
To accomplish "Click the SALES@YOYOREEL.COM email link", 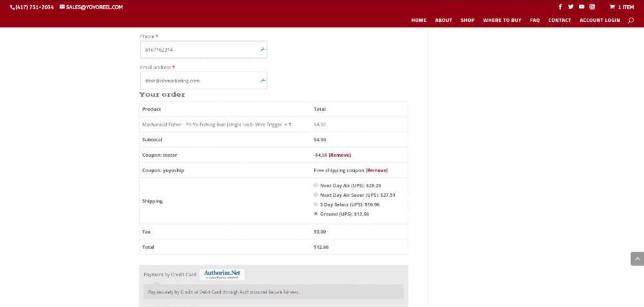I will pyautogui.click(x=91, y=7).
